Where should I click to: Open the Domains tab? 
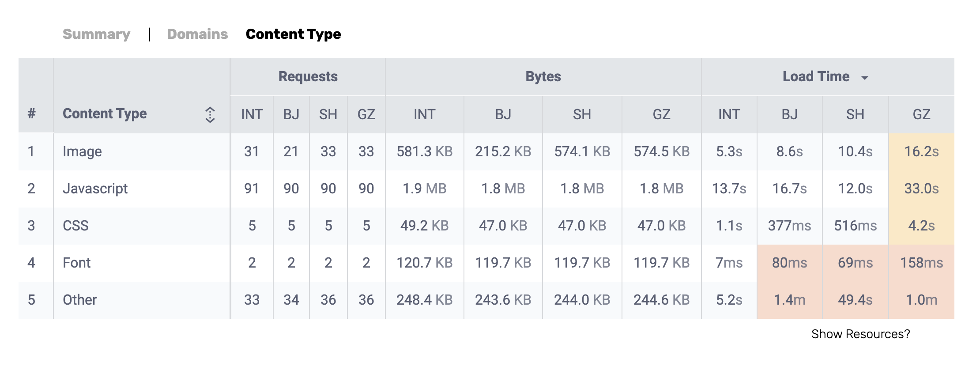click(x=197, y=34)
